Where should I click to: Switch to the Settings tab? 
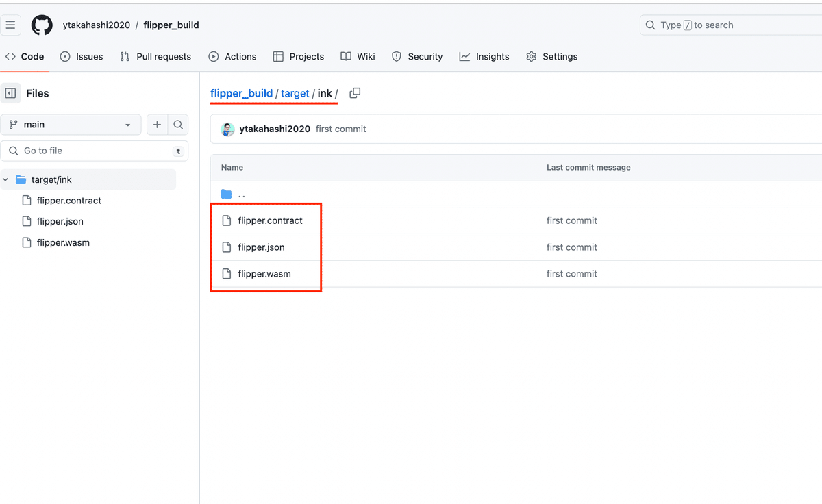point(552,57)
